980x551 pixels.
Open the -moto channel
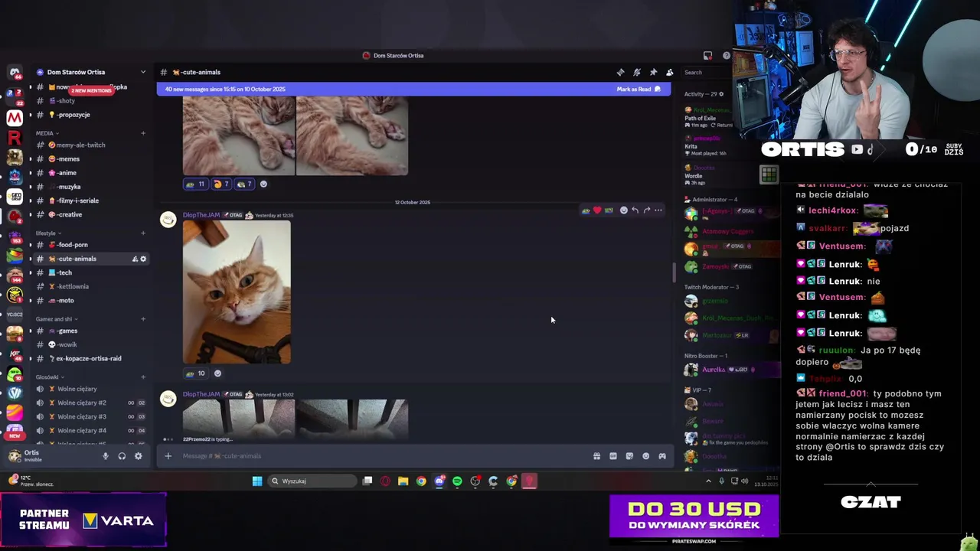pyautogui.click(x=90, y=300)
